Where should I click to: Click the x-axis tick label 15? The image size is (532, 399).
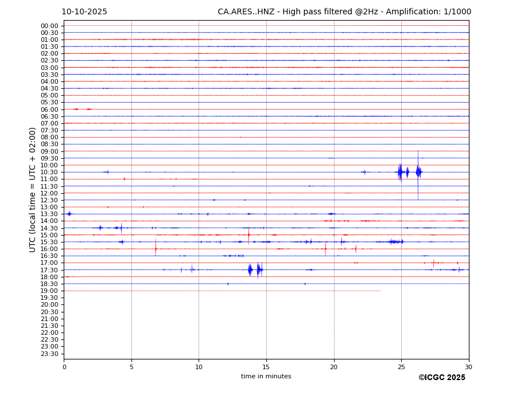(266, 367)
